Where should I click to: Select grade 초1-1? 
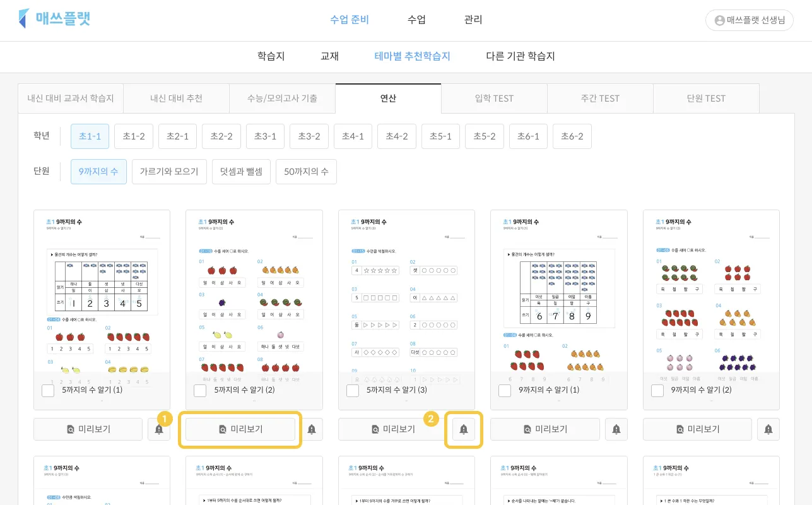coord(90,136)
